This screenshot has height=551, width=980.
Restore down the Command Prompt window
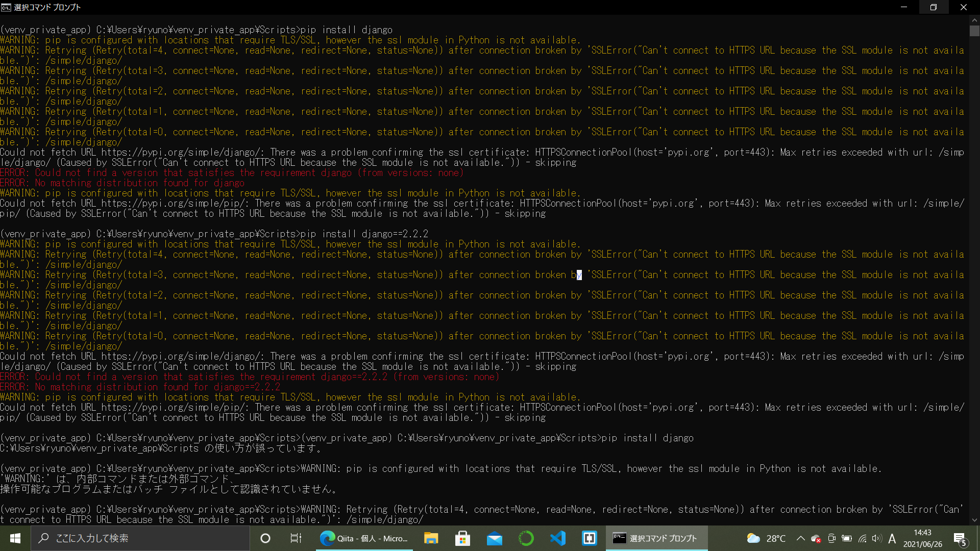(934, 7)
